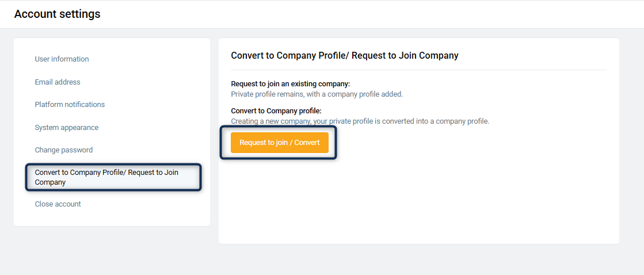Viewport: 644px width, 275px height.
Task: Click the 'Creating a new company' description text
Action: point(360,121)
